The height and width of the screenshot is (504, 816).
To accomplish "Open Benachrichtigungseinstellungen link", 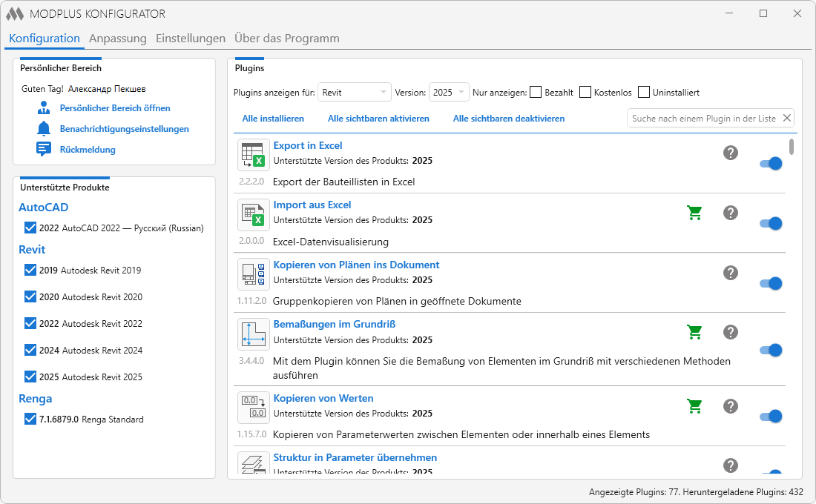I will pyautogui.click(x=125, y=129).
